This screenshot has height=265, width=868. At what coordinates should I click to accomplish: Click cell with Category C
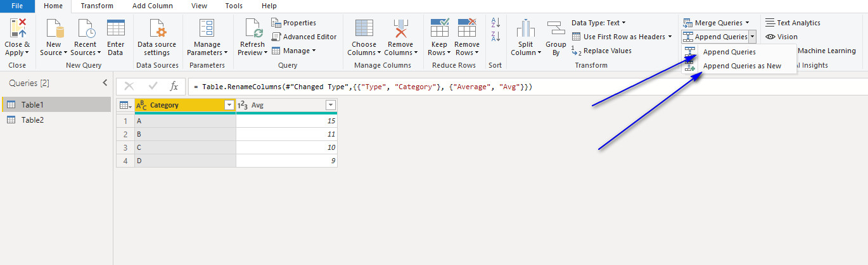(x=185, y=147)
